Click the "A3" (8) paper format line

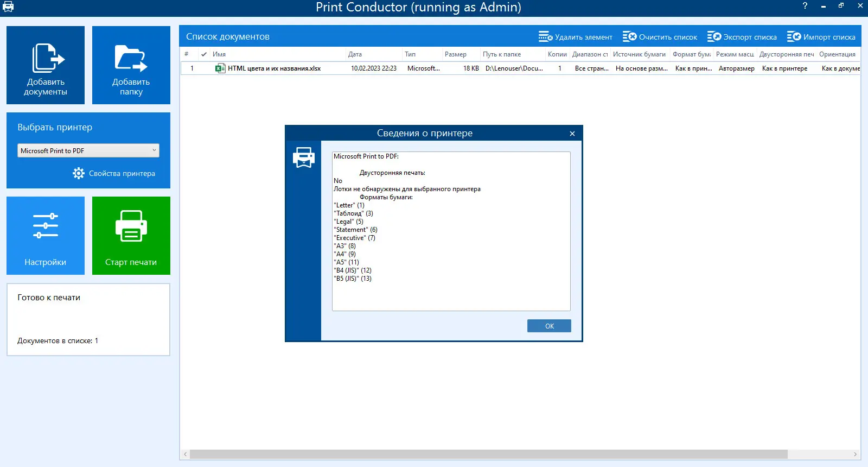[x=344, y=246]
